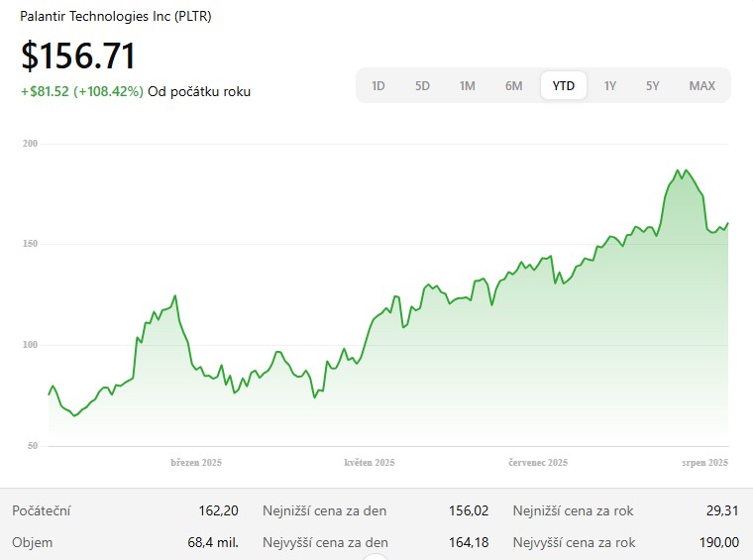Switch to the 1Y range
Viewport: 753px width, 560px height.
pyautogui.click(x=610, y=85)
